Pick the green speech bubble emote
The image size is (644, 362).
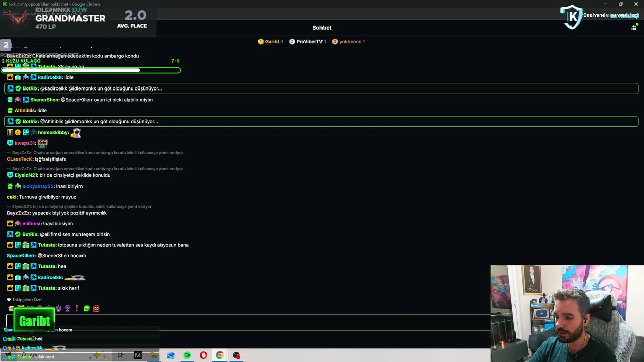[x=87, y=308]
